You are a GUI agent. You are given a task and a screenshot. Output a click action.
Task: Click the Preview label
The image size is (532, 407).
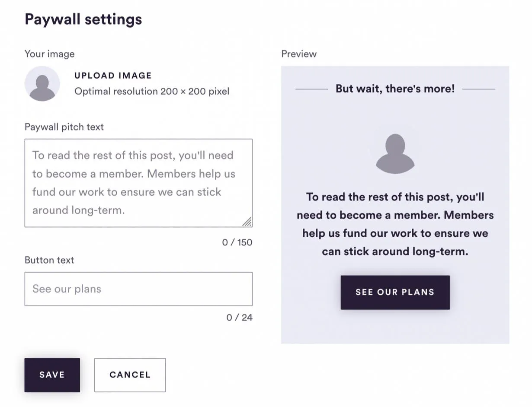pos(299,54)
